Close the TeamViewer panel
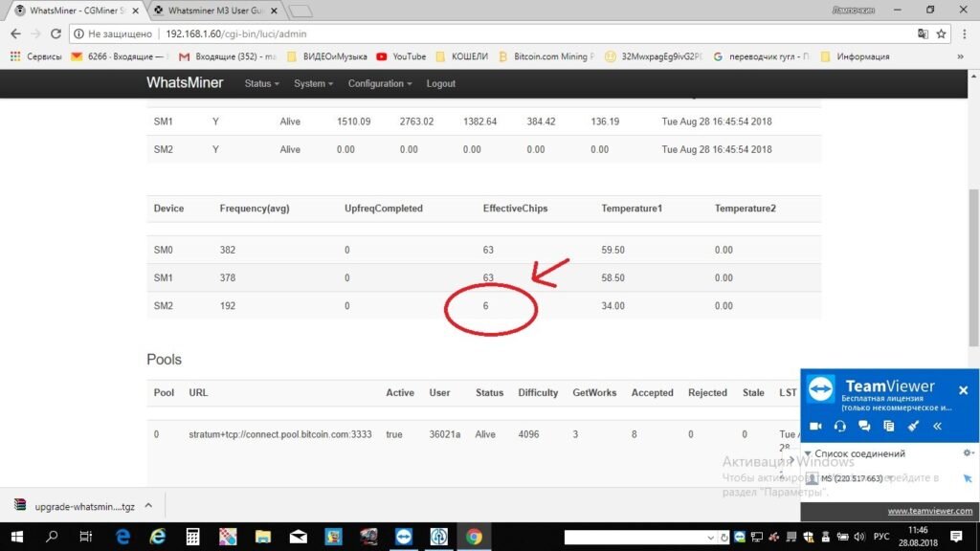 (963, 390)
